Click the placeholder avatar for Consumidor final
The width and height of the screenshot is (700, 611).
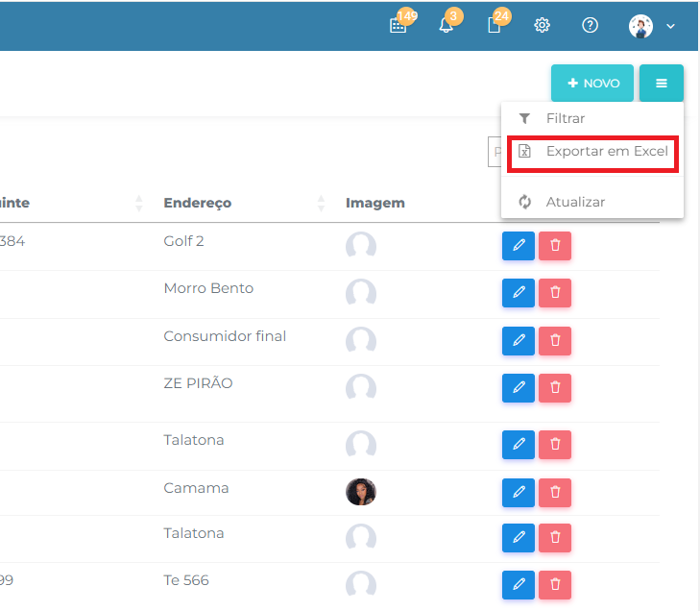[361, 340]
